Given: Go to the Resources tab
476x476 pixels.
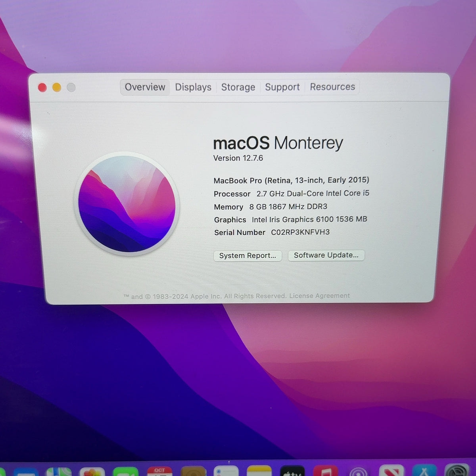Looking at the screenshot, I should (x=332, y=87).
